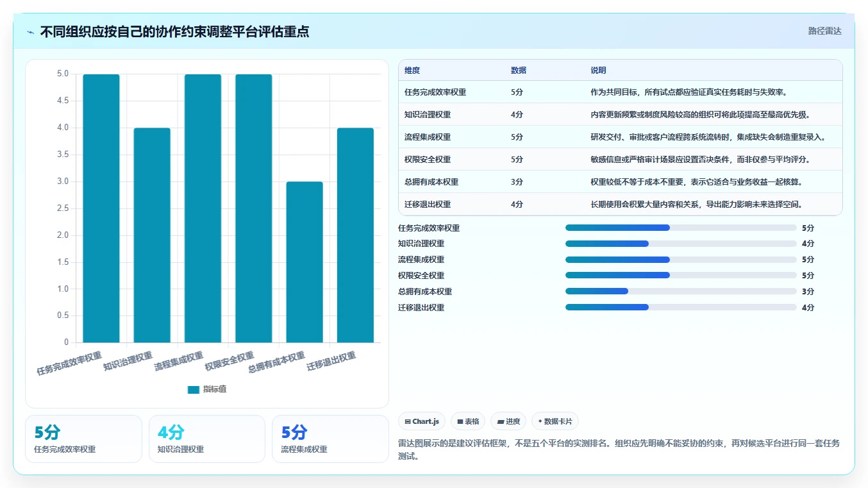Open the 任务完成效率权重 5分 data card
Image resolution: width=868 pixels, height=488 pixels.
(x=83, y=439)
